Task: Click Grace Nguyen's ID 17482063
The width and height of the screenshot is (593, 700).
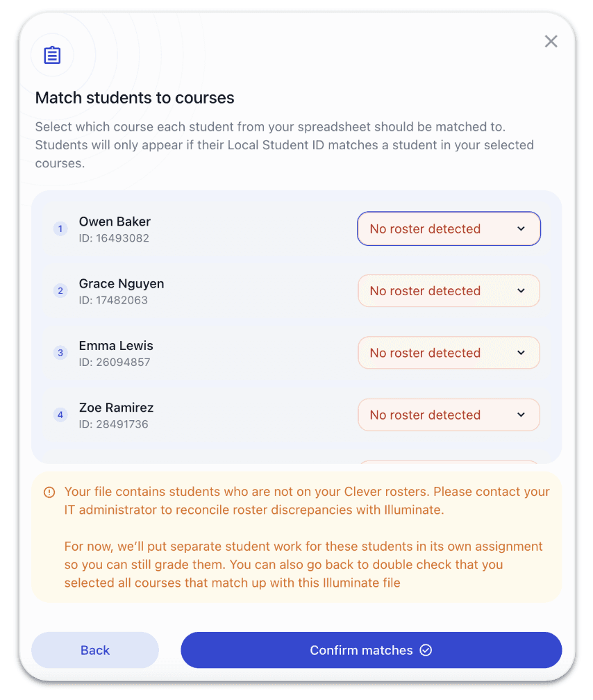Action: [x=113, y=301]
